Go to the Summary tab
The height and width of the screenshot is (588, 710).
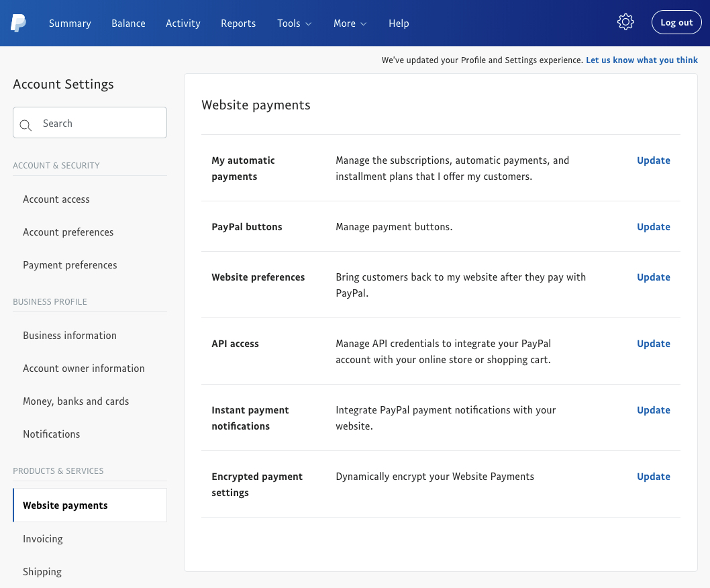70,23
